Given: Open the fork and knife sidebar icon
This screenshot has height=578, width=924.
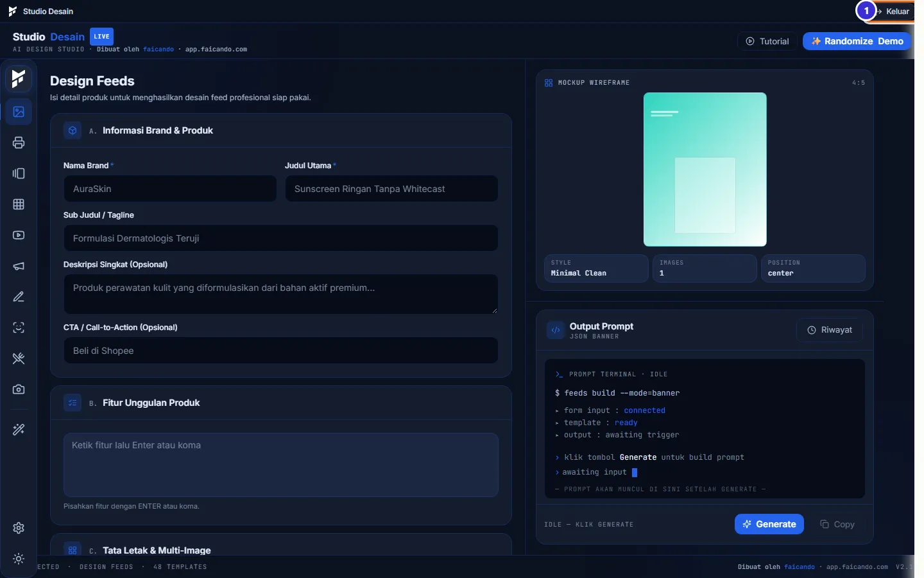Looking at the screenshot, I should click(19, 358).
